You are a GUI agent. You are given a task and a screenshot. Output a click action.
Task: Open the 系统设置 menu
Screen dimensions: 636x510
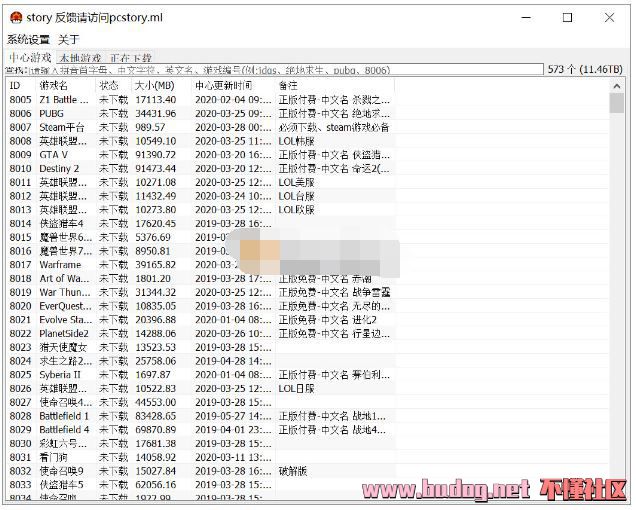pyautogui.click(x=28, y=40)
